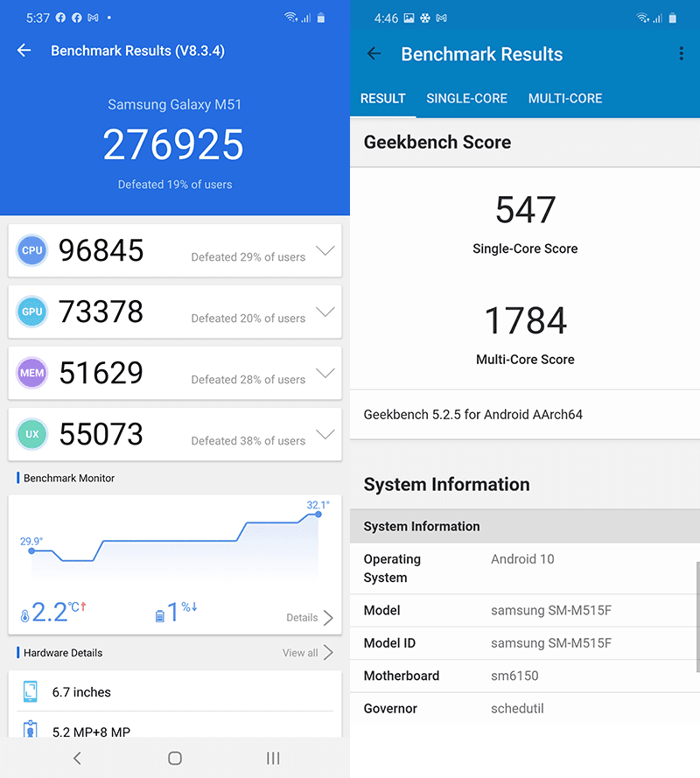
Task: Tap Motherboard value sm6150
Action: click(x=514, y=676)
